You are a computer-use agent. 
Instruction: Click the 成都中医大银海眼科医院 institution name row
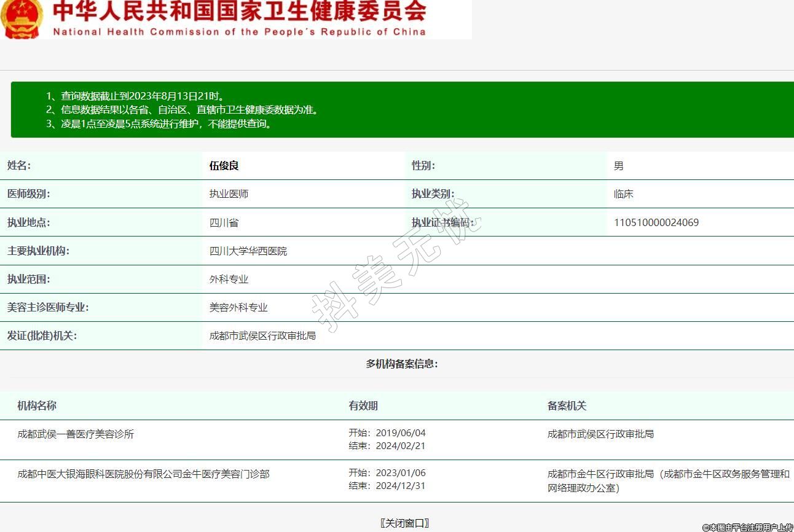coord(143,474)
